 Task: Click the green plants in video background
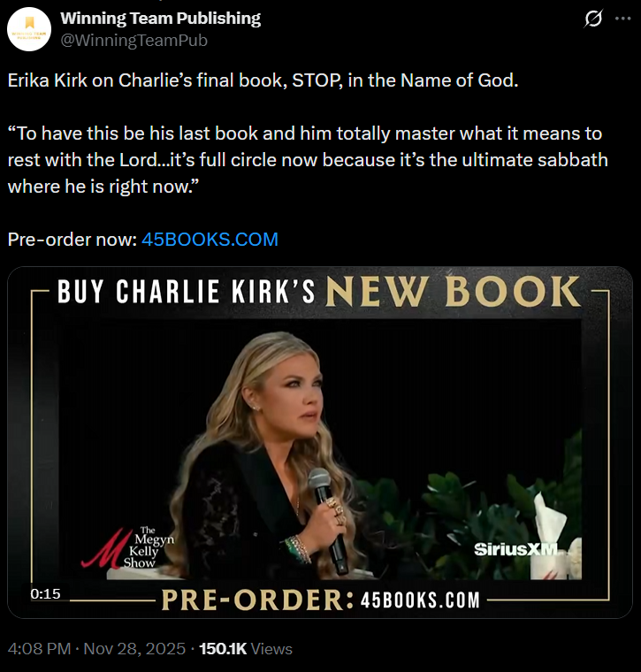tap(462, 515)
